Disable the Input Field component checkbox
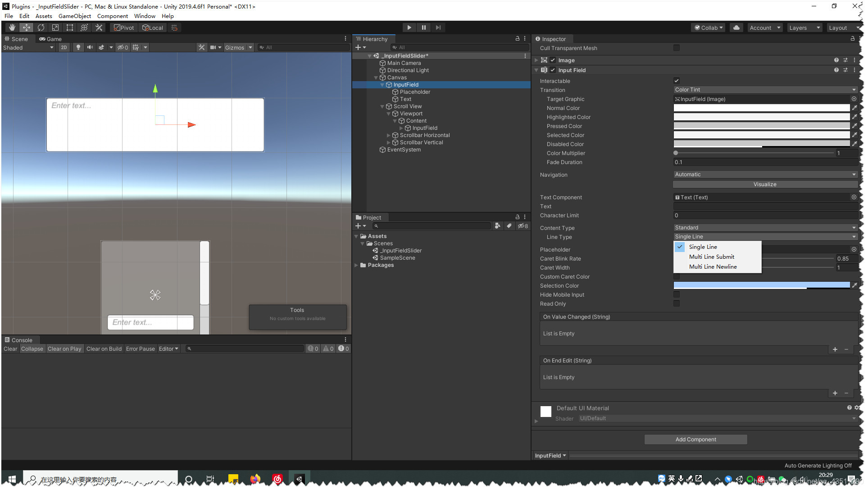The width and height of the screenshot is (868, 490). click(x=553, y=70)
